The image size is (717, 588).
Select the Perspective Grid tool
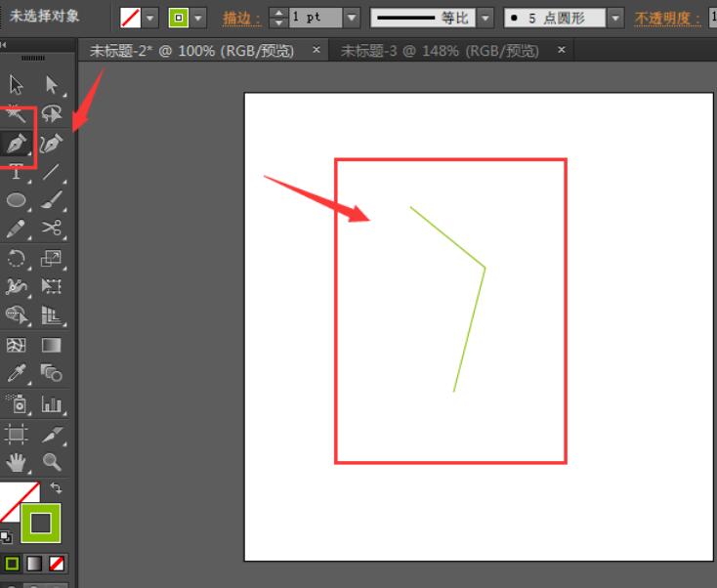pyautogui.click(x=51, y=315)
